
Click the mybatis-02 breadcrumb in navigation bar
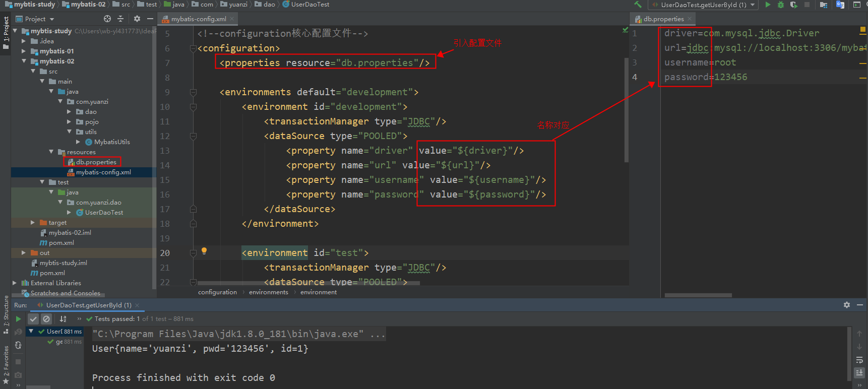point(84,5)
